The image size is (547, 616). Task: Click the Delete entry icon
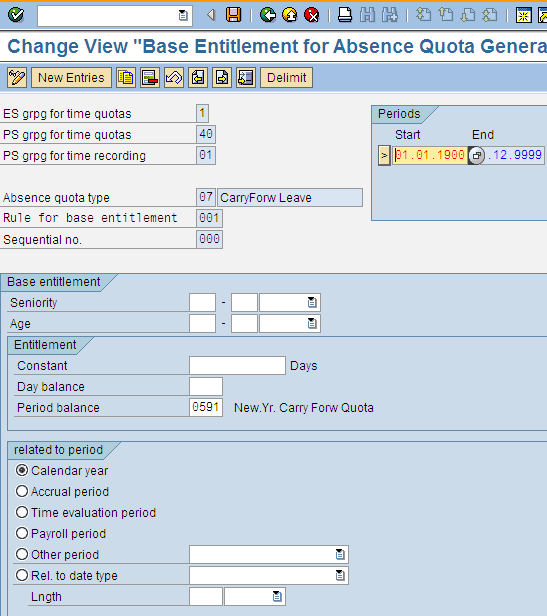point(150,77)
